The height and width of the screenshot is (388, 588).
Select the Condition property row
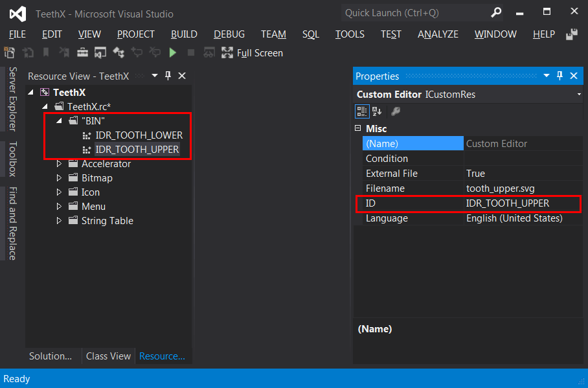tap(473, 158)
